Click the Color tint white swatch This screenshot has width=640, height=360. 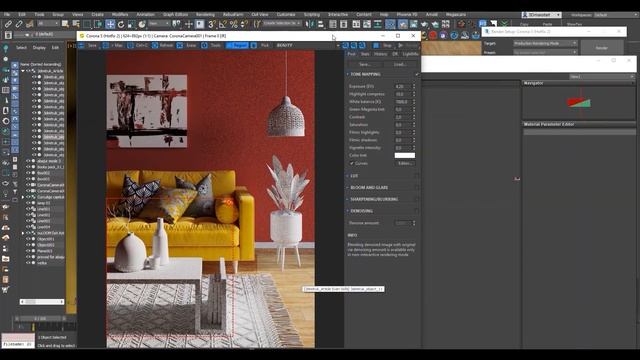404,156
